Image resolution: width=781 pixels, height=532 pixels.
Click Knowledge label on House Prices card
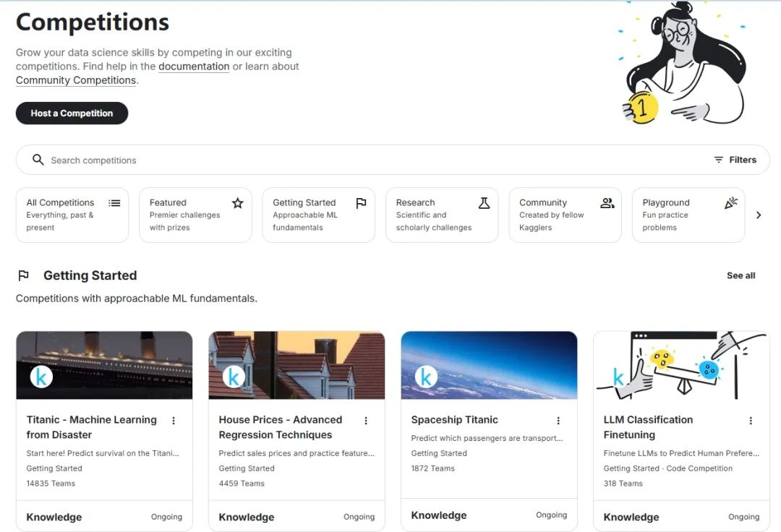point(247,517)
